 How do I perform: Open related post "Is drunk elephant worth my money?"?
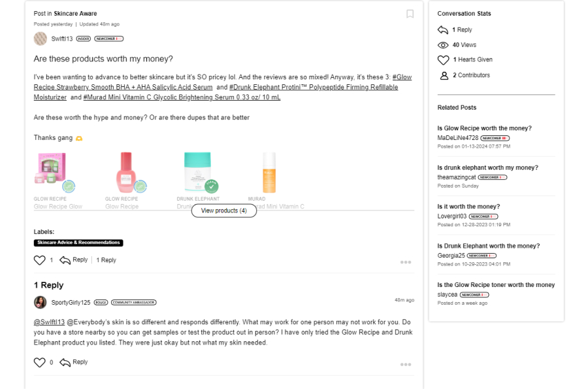click(487, 167)
